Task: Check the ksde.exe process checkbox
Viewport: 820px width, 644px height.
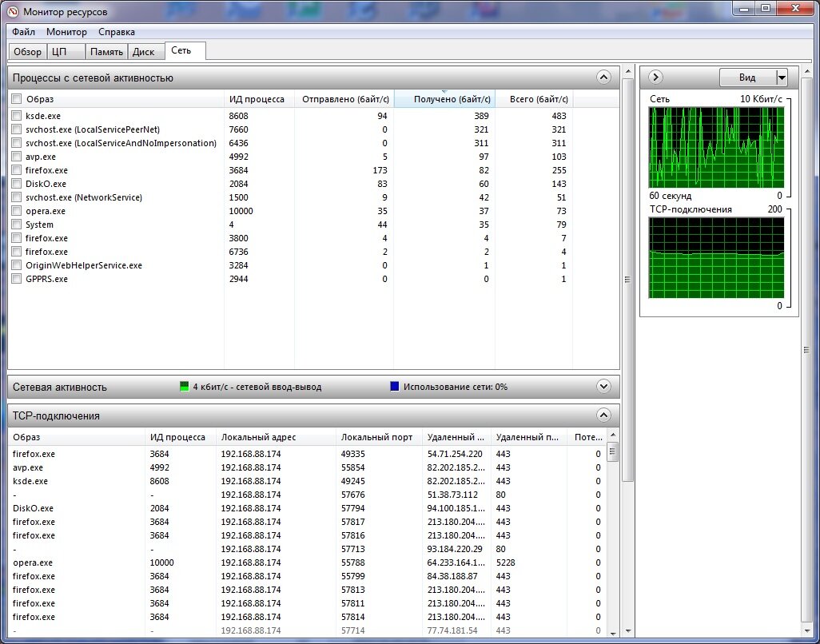Action: pos(17,116)
